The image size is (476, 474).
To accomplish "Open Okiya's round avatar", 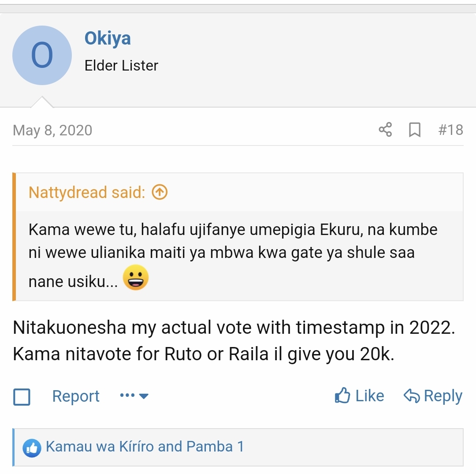I will coord(42,56).
